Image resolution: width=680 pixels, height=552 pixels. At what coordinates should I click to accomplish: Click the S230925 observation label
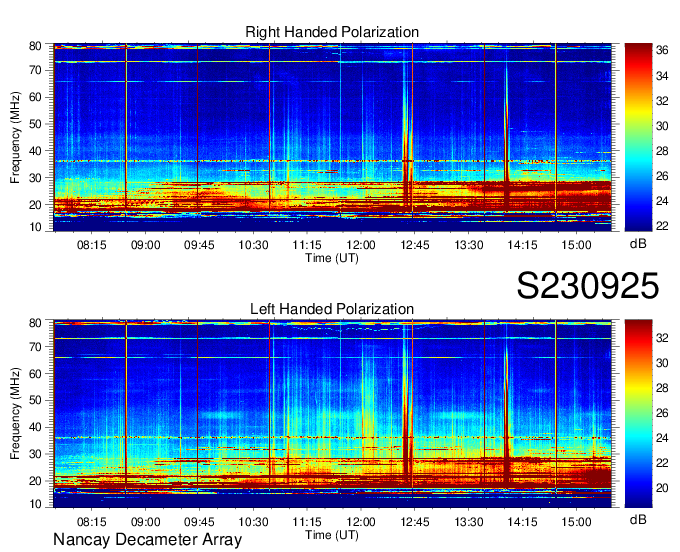[x=588, y=286]
